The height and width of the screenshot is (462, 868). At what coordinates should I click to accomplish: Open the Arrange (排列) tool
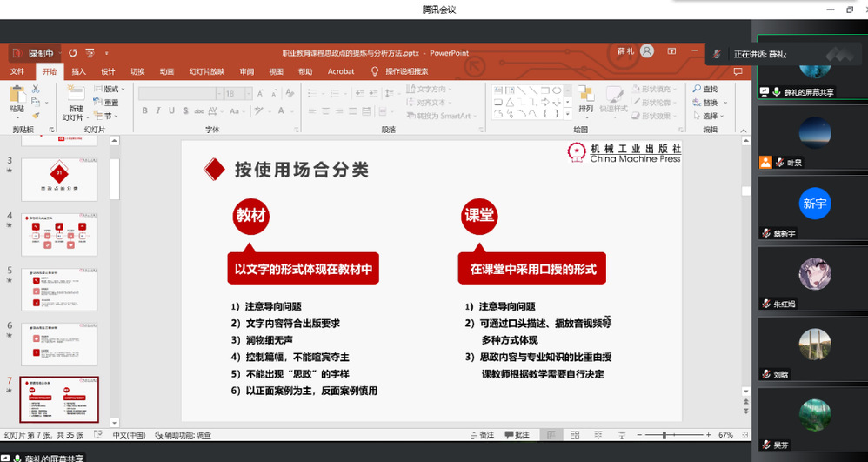point(585,96)
